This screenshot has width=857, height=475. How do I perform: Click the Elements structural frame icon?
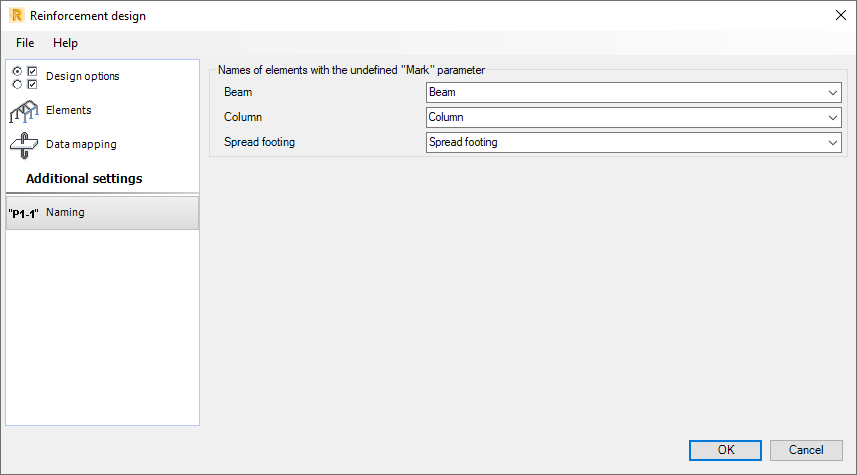point(23,111)
